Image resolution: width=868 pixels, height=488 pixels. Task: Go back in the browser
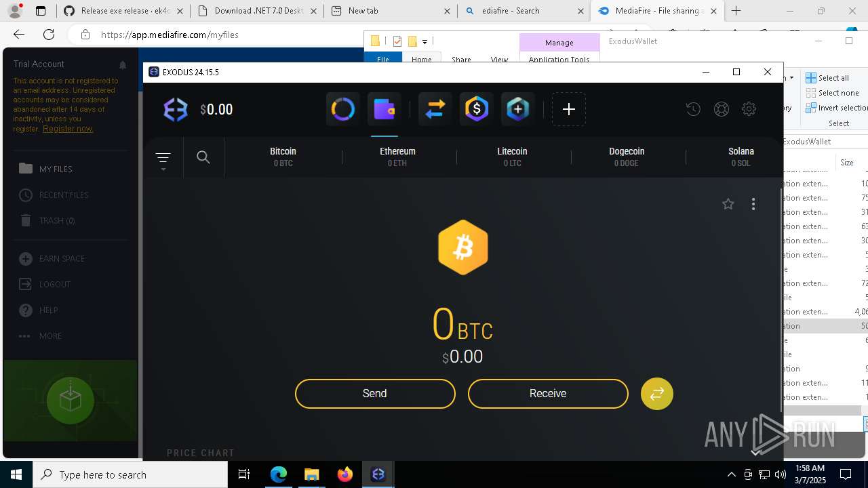click(x=19, y=35)
